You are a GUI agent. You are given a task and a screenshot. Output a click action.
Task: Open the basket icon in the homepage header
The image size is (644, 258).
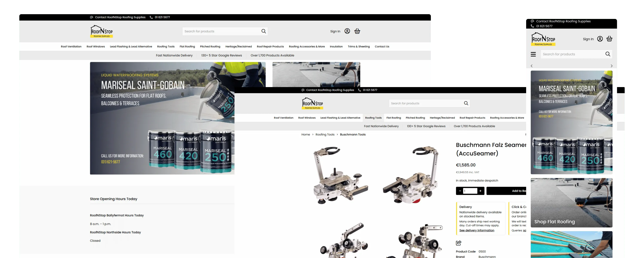[x=357, y=31]
